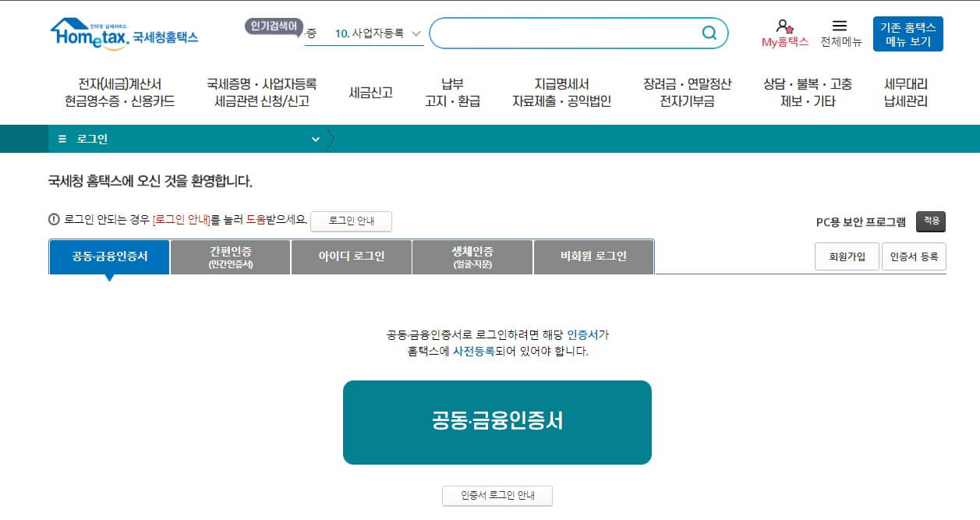This screenshot has height=520, width=980.
Task: Click the hamburger icon beside 로그인
Action: click(x=62, y=139)
